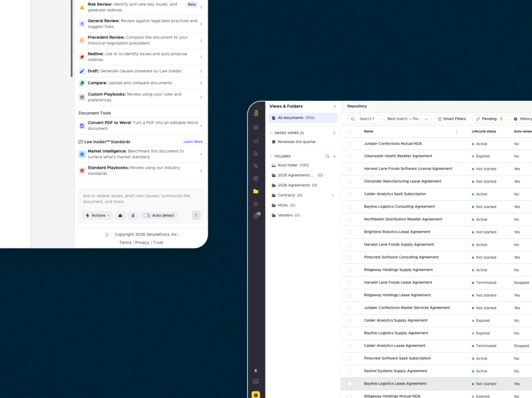This screenshot has height=398, width=532.
Task: Click the paperclip attach icon
Action: (x=133, y=215)
